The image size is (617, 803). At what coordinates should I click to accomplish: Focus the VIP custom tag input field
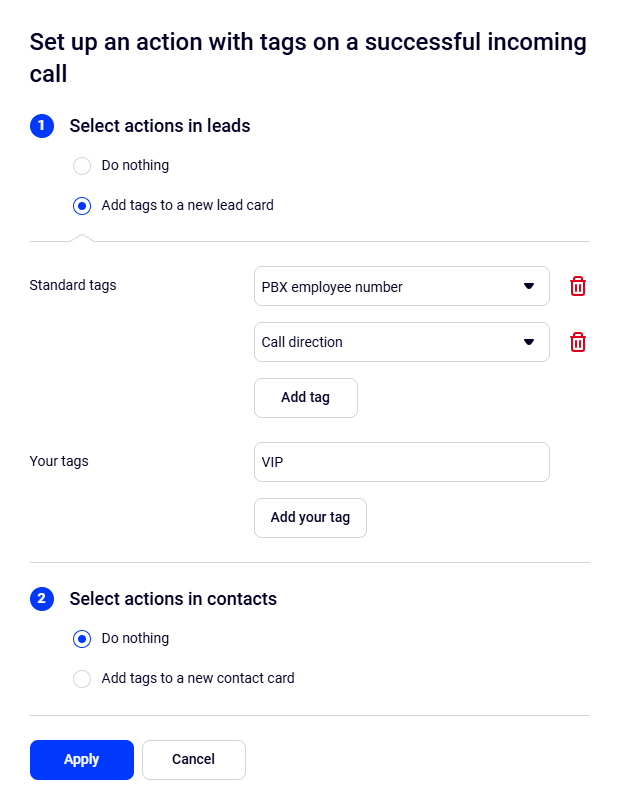tap(401, 462)
